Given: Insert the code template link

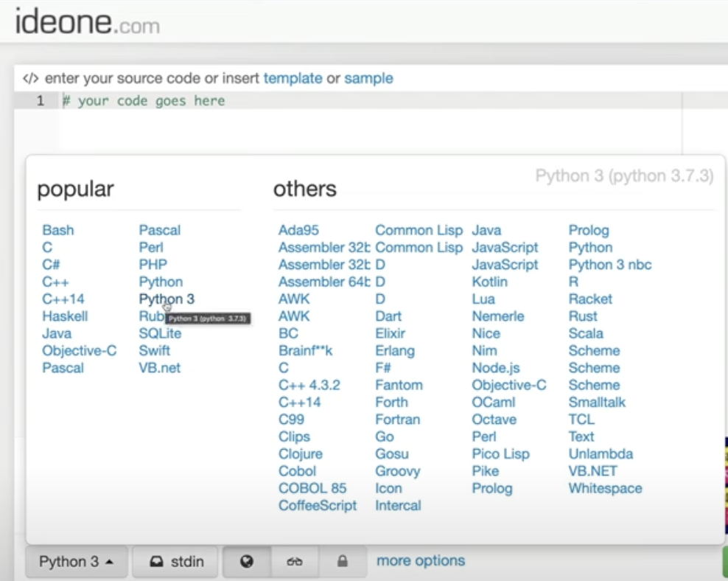Looking at the screenshot, I should [x=293, y=78].
